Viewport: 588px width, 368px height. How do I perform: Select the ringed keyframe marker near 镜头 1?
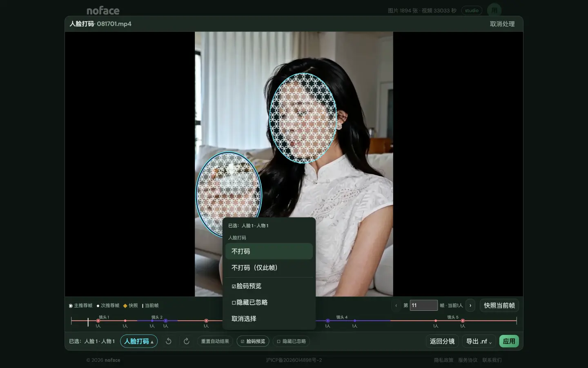click(x=98, y=321)
